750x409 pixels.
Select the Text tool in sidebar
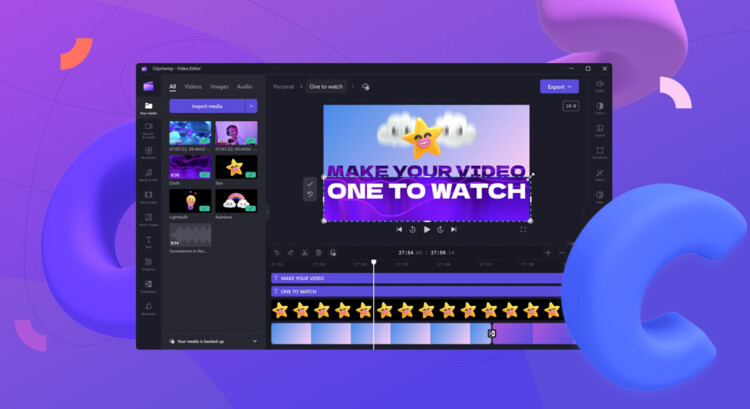[148, 242]
